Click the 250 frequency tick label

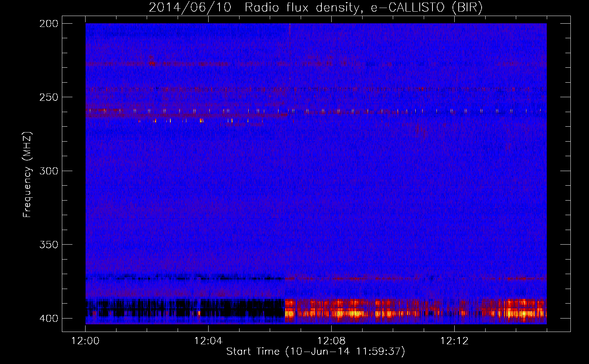(x=49, y=97)
